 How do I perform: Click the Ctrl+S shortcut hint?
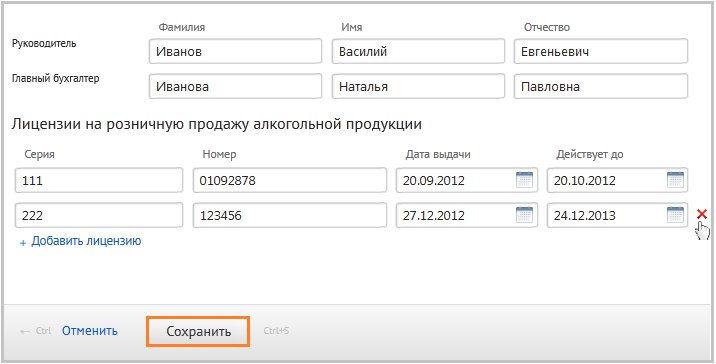(x=276, y=331)
